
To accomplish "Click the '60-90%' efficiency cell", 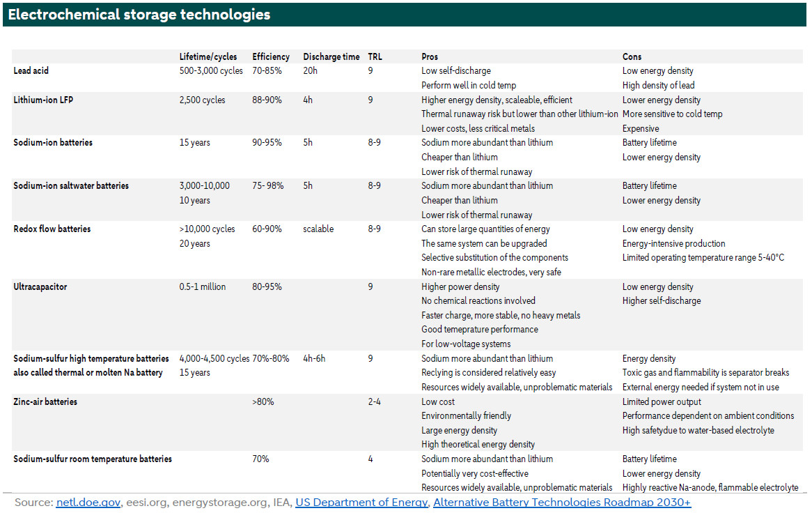I will (x=267, y=229).
